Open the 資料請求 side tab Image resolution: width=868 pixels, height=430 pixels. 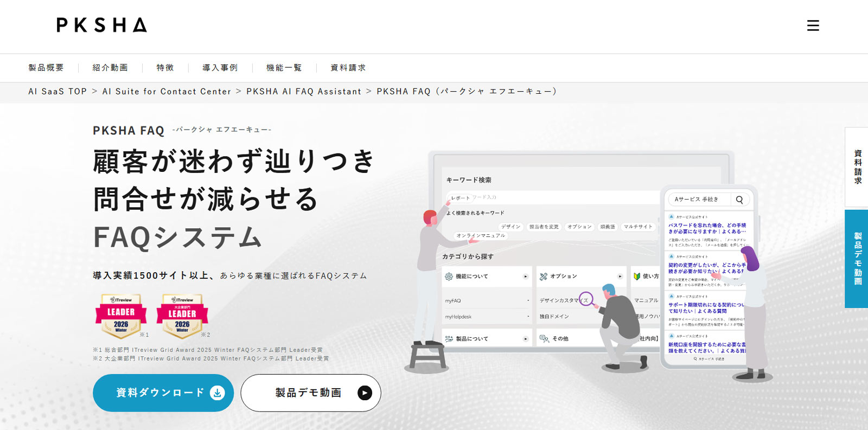(857, 167)
